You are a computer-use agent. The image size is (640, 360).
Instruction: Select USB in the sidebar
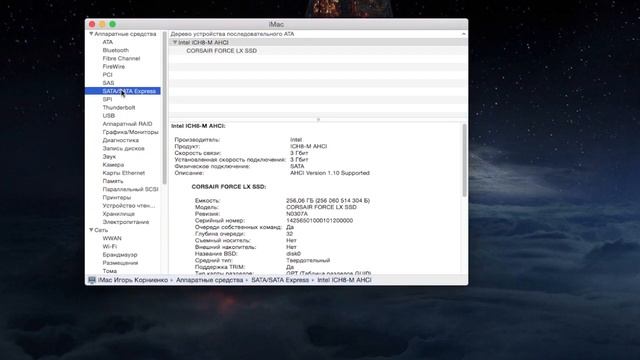(x=109, y=116)
